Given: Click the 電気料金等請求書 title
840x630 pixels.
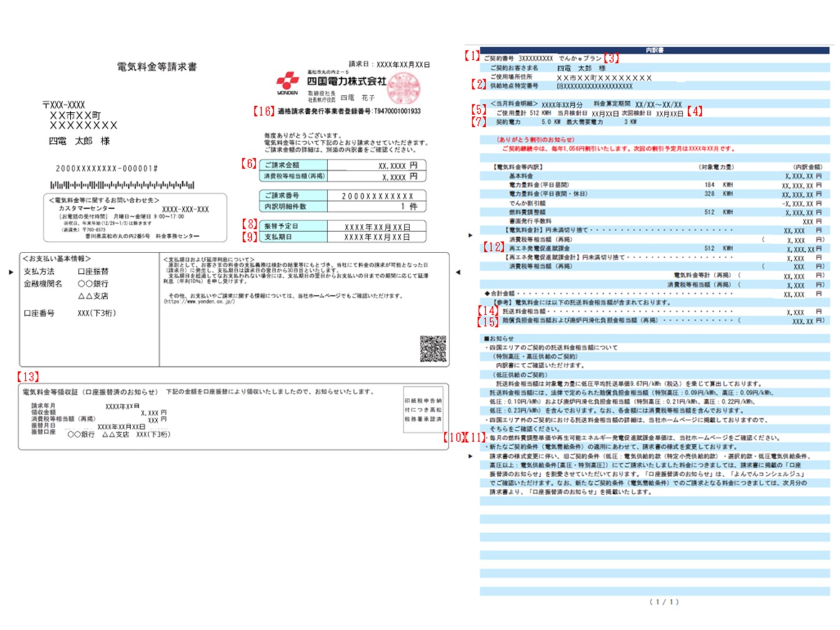Looking at the screenshot, I should (157, 66).
